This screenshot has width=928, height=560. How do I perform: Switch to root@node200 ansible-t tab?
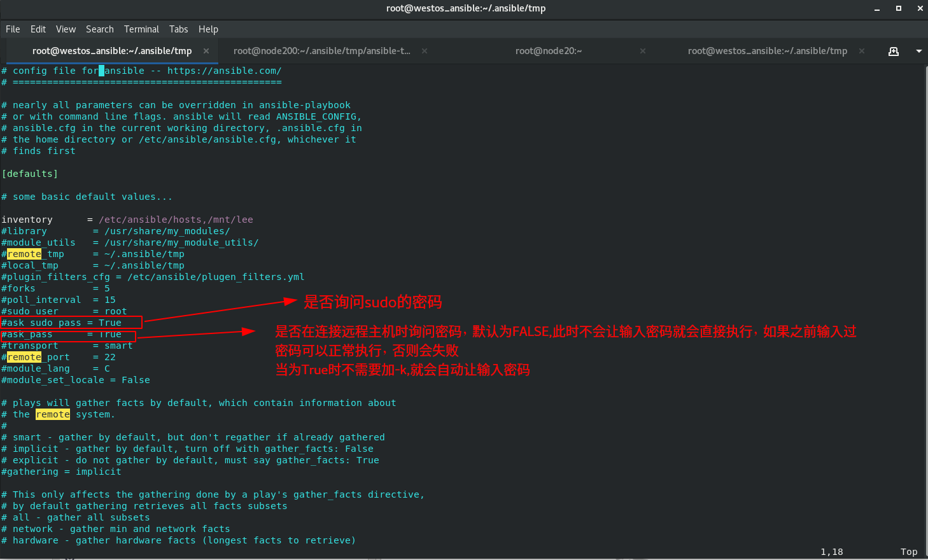322,51
